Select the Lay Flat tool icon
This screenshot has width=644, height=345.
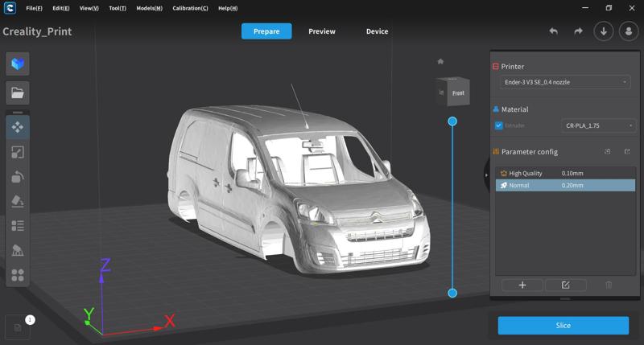click(17, 201)
